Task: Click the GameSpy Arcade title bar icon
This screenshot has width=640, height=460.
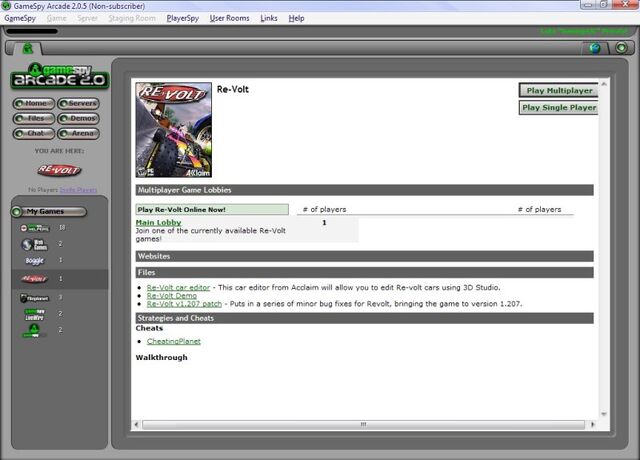Action: pyautogui.click(x=6, y=6)
